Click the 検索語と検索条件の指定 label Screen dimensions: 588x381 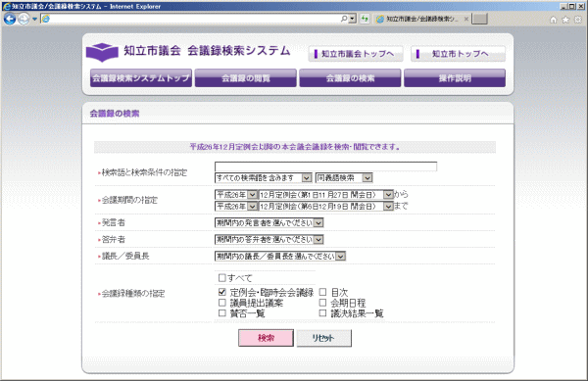click(x=144, y=172)
